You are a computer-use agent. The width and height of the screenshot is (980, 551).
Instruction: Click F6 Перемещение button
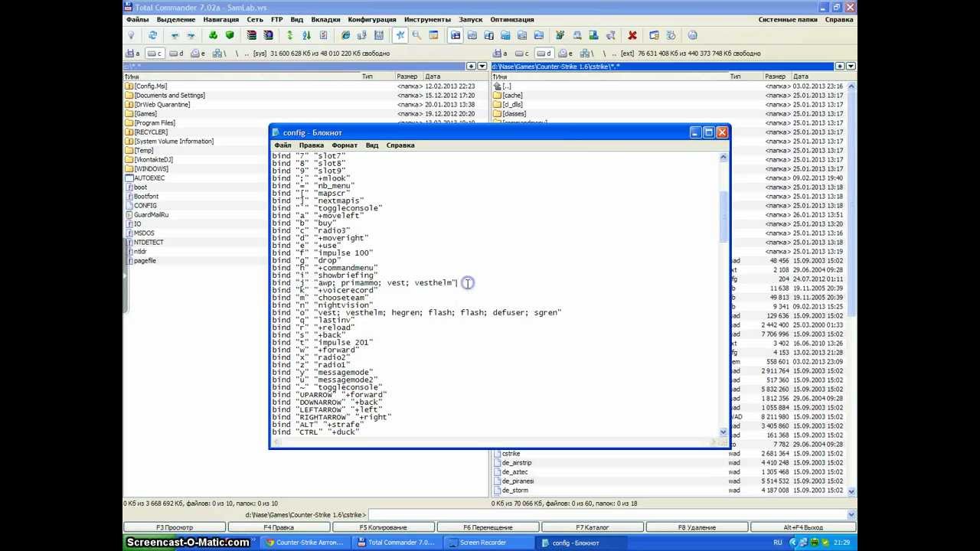[488, 527]
